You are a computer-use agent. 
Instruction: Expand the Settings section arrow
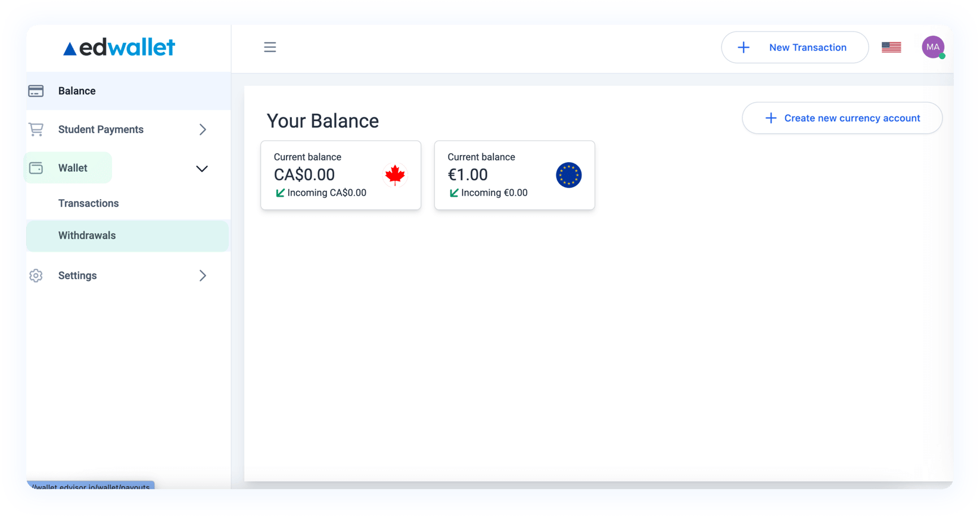202,275
